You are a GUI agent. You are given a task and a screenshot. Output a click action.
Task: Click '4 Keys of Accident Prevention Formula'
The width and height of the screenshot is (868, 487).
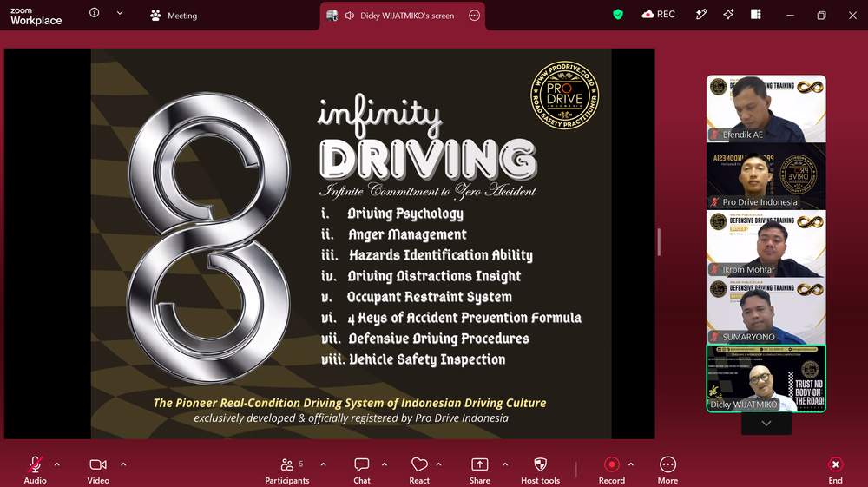coord(464,318)
